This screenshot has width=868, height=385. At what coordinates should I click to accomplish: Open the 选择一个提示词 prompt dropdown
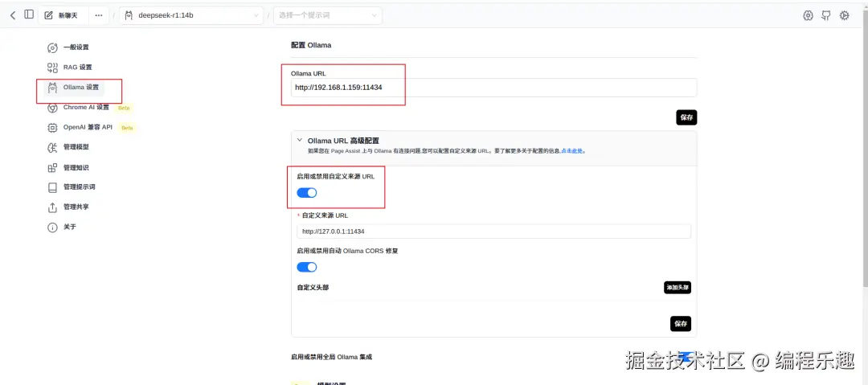(x=328, y=15)
